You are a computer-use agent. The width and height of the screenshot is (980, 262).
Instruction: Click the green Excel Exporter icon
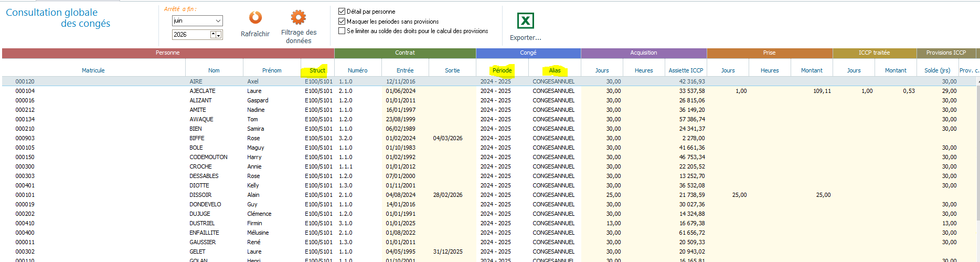point(525,20)
